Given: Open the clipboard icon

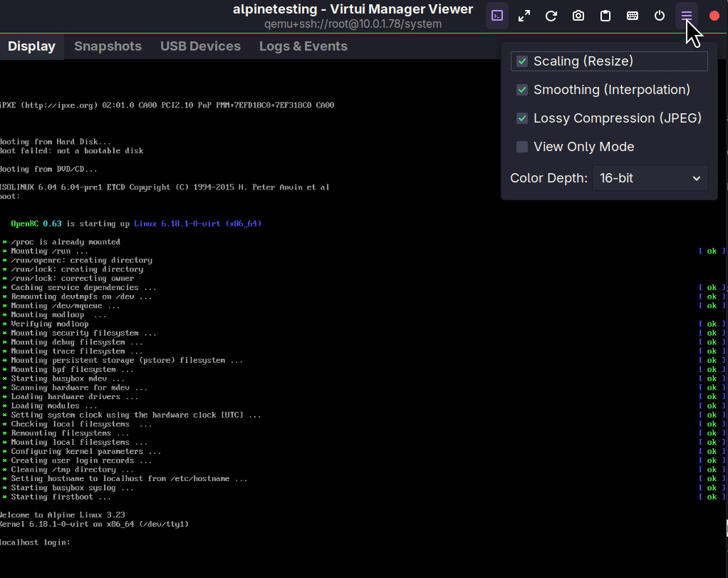Looking at the screenshot, I should pyautogui.click(x=605, y=15).
